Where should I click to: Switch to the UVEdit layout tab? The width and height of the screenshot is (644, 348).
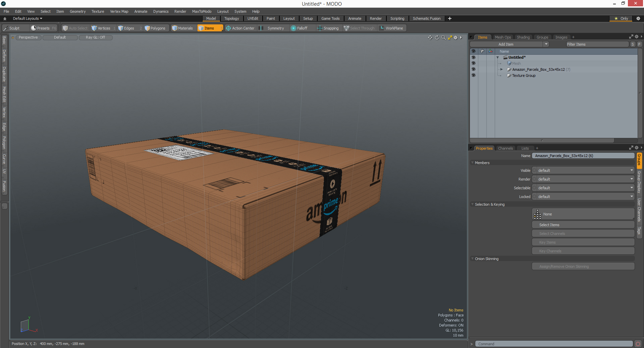[x=253, y=18]
